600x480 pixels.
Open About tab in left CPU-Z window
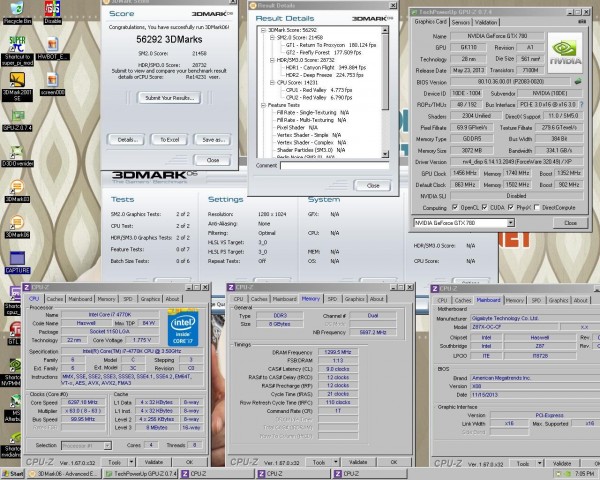click(172, 299)
